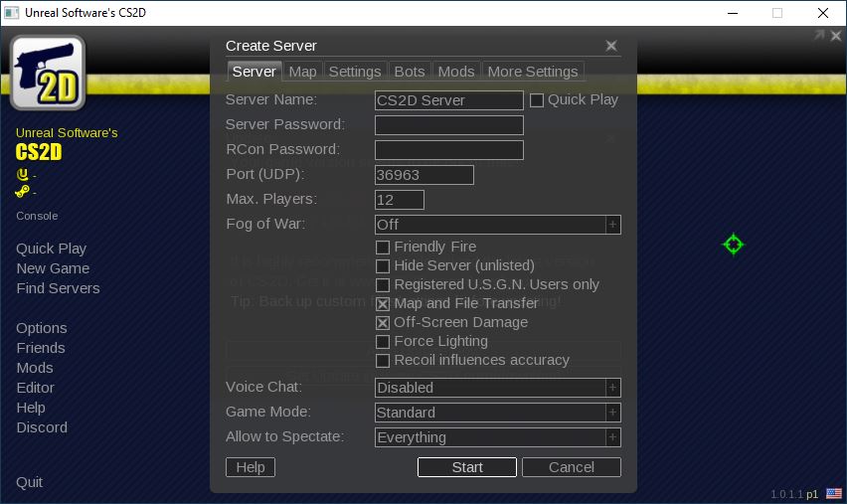The image size is (847, 504).
Task: Open the map Editor
Action: tap(35, 388)
